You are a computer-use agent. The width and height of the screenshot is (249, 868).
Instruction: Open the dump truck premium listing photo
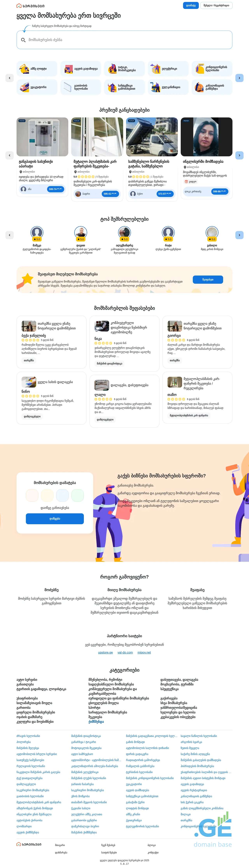tap(152, 137)
